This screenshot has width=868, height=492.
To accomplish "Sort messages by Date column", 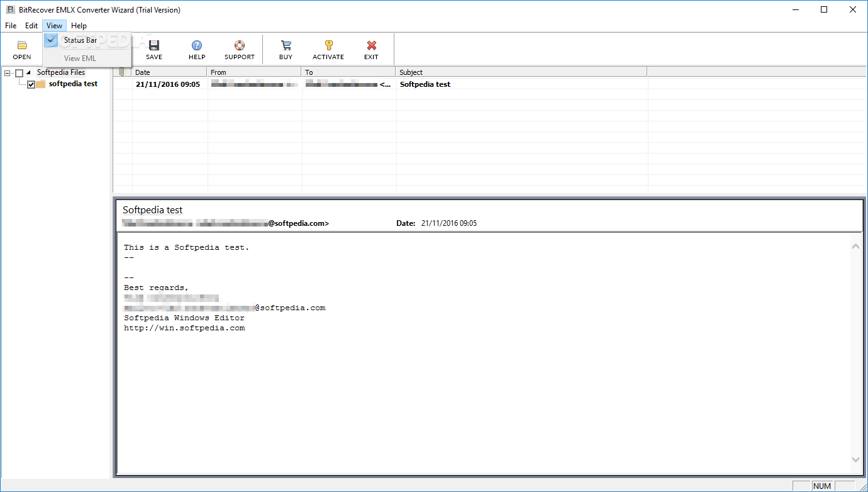I will 170,72.
